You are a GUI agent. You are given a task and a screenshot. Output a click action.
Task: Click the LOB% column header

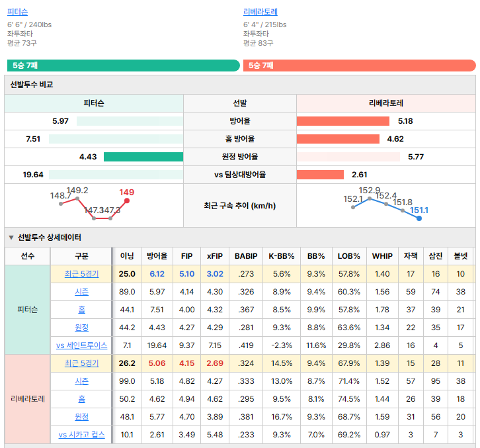pyautogui.click(x=348, y=256)
